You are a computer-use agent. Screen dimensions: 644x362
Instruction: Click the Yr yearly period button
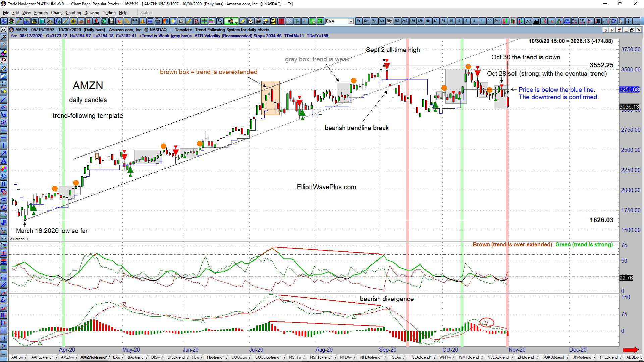click(x=359, y=21)
